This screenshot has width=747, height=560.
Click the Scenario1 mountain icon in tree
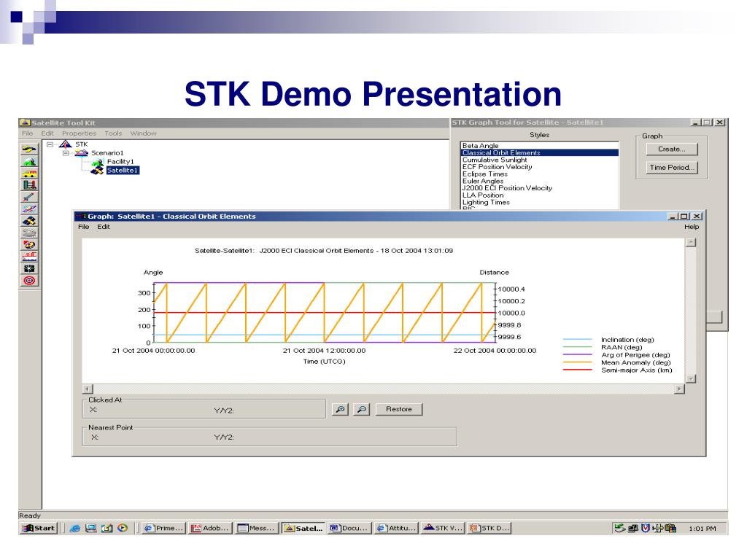click(82, 153)
